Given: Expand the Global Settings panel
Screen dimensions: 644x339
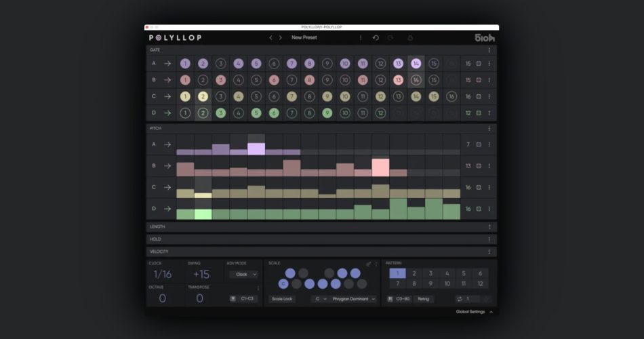Looking at the screenshot, I should [474, 312].
